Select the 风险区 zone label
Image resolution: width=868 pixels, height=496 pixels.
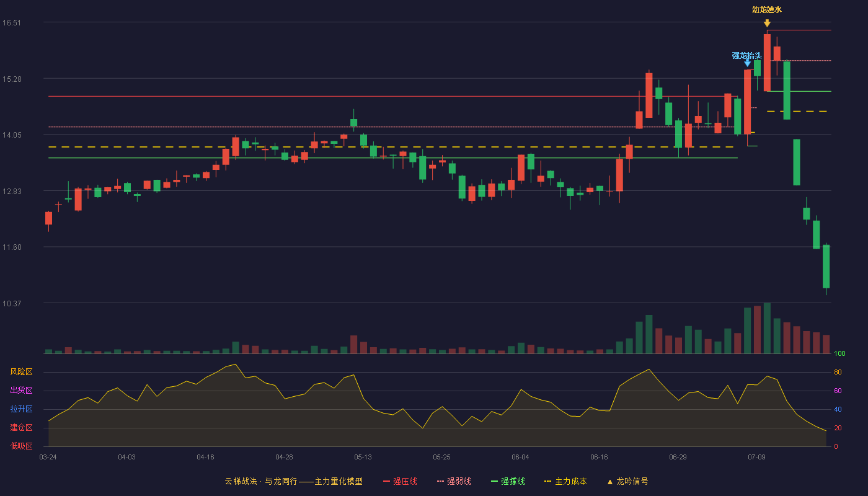(22, 372)
